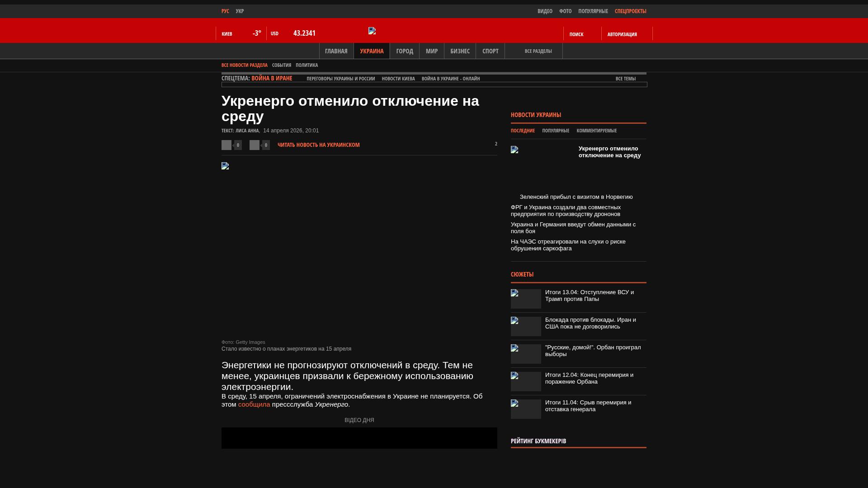The height and width of the screenshot is (488, 868).
Task: Open the Киев weather city selector
Action: pyautogui.click(x=227, y=34)
